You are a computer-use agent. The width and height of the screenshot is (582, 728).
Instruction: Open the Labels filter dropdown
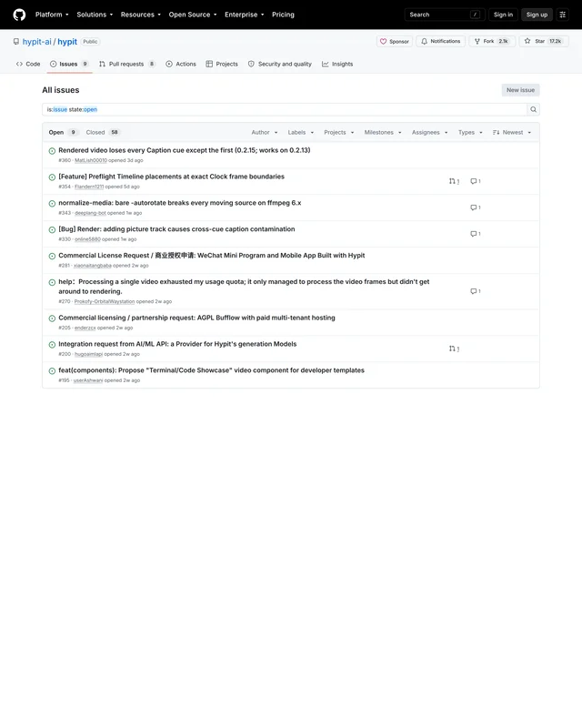(301, 132)
